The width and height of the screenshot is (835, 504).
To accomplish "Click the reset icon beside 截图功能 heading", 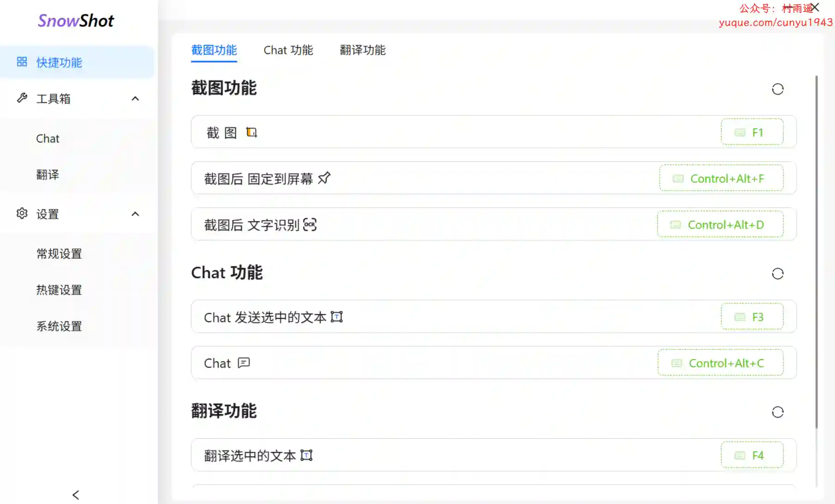I will tap(778, 89).
